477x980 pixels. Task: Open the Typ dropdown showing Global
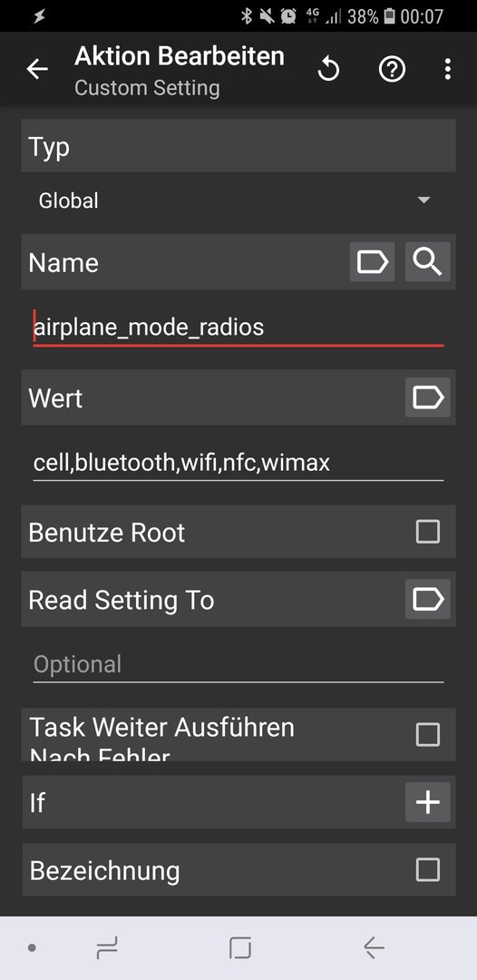pos(238,201)
